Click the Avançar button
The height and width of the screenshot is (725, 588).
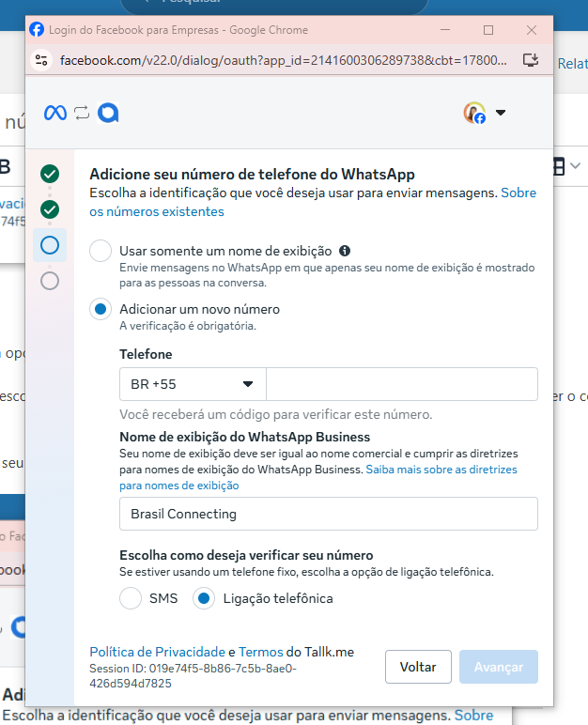click(499, 667)
